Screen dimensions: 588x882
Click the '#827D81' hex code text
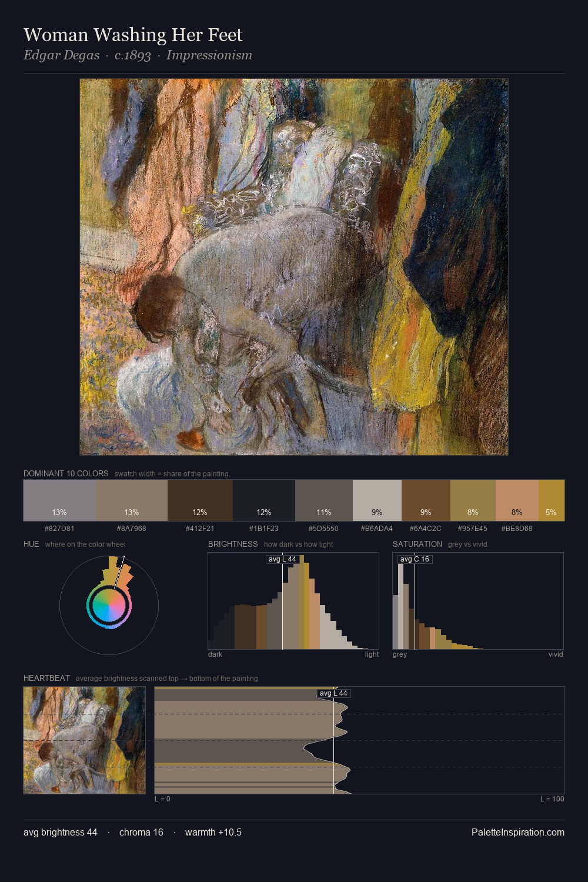tap(59, 528)
